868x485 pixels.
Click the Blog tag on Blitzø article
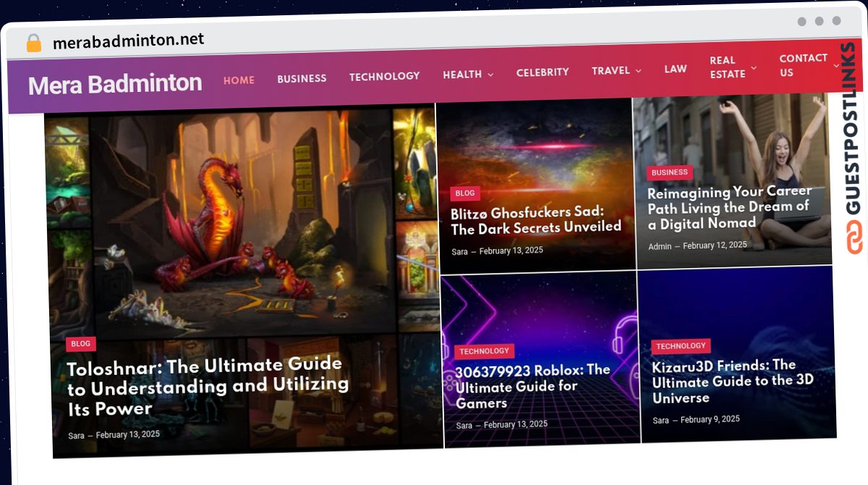(x=465, y=193)
